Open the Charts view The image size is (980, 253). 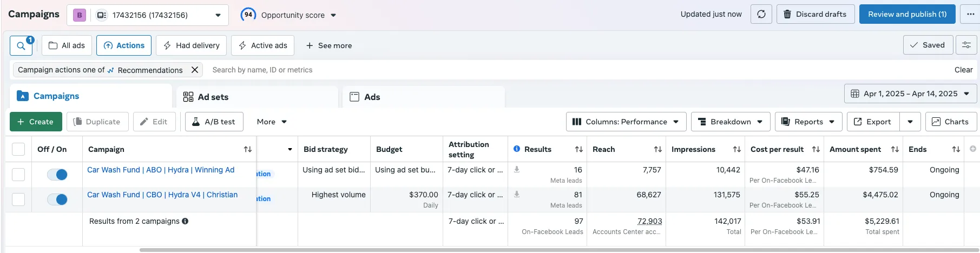click(951, 122)
